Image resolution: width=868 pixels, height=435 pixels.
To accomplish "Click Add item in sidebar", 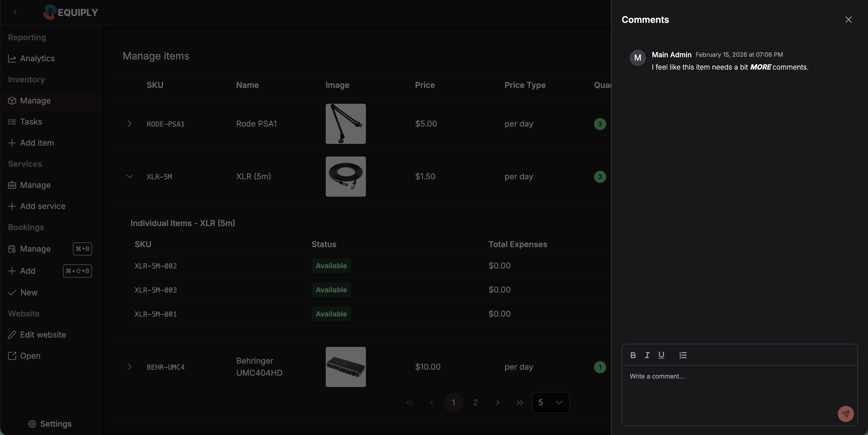I will tap(36, 143).
